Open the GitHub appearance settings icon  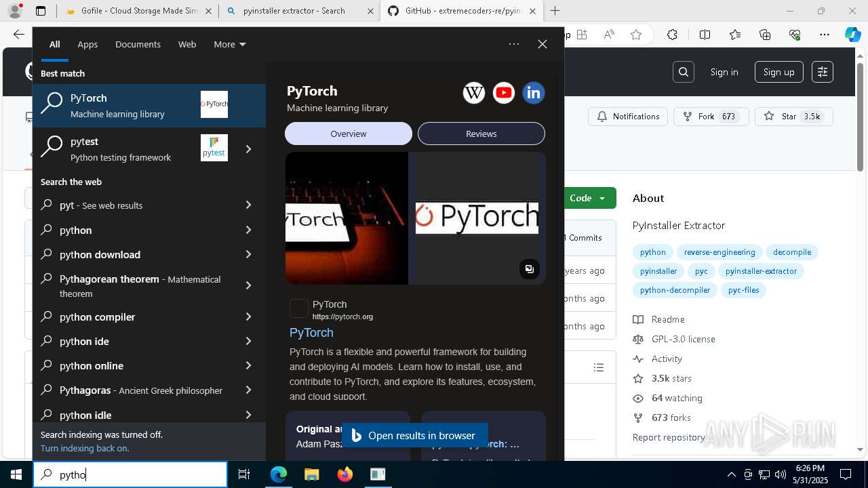pyautogui.click(x=823, y=72)
